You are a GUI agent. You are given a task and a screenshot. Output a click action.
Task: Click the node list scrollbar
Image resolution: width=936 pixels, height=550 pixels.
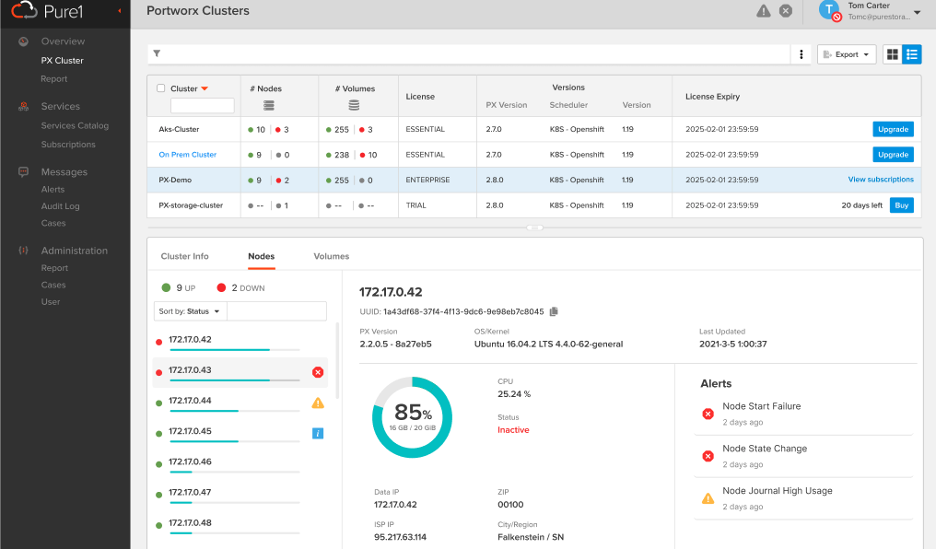pos(337,361)
